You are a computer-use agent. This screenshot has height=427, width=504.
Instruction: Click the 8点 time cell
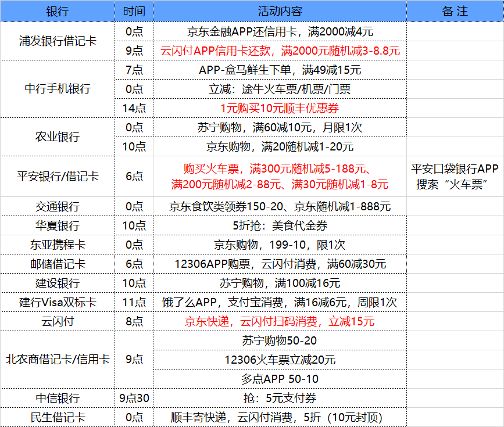point(134,321)
